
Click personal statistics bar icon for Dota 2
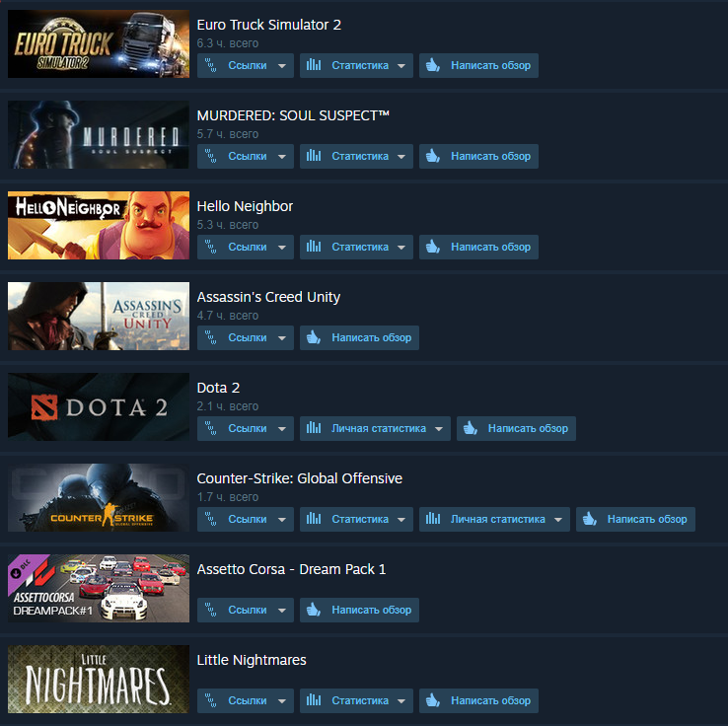pos(314,428)
